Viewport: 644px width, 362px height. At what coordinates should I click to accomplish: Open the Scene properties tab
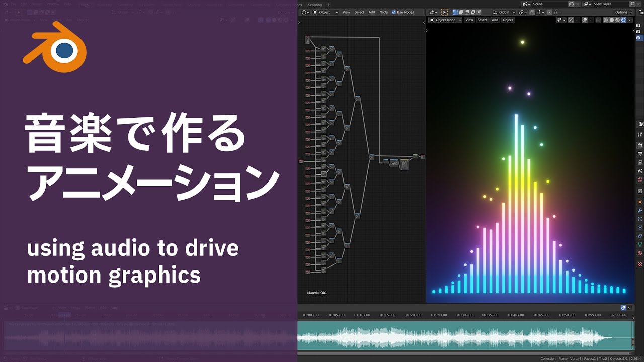(640, 171)
